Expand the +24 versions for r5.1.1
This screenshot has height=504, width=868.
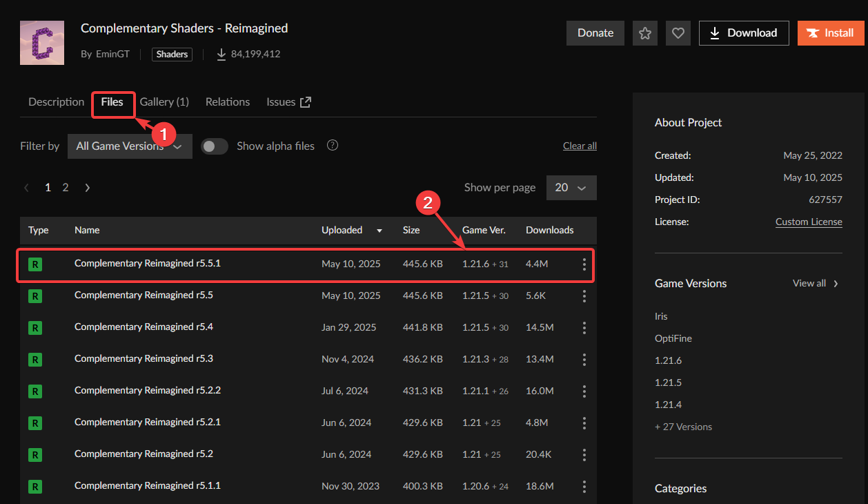click(500, 487)
